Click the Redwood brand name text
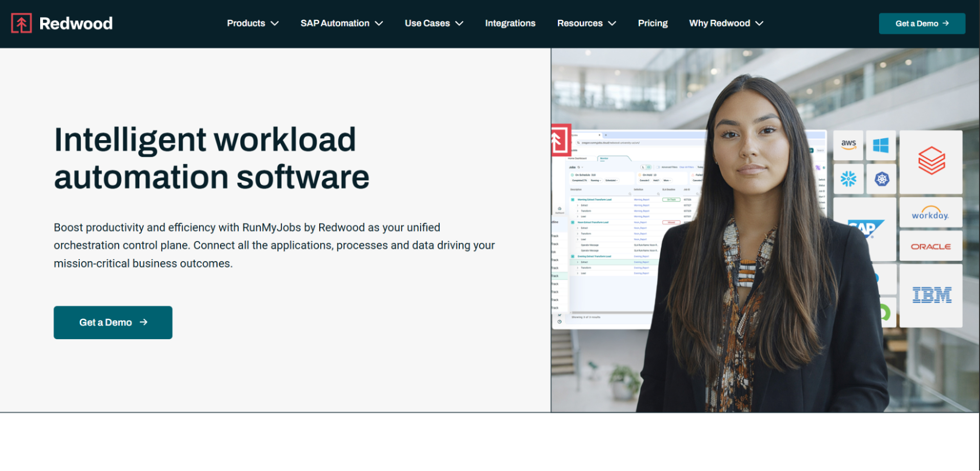Screen dimensions: 980x471 [x=76, y=24]
